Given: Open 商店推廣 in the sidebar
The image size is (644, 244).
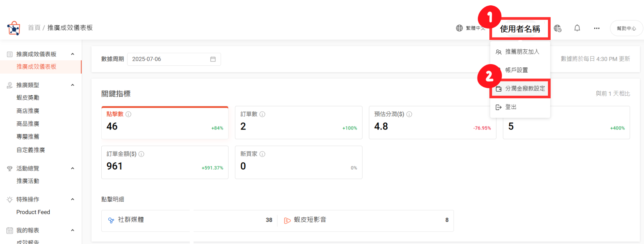Looking at the screenshot, I should [28, 111].
